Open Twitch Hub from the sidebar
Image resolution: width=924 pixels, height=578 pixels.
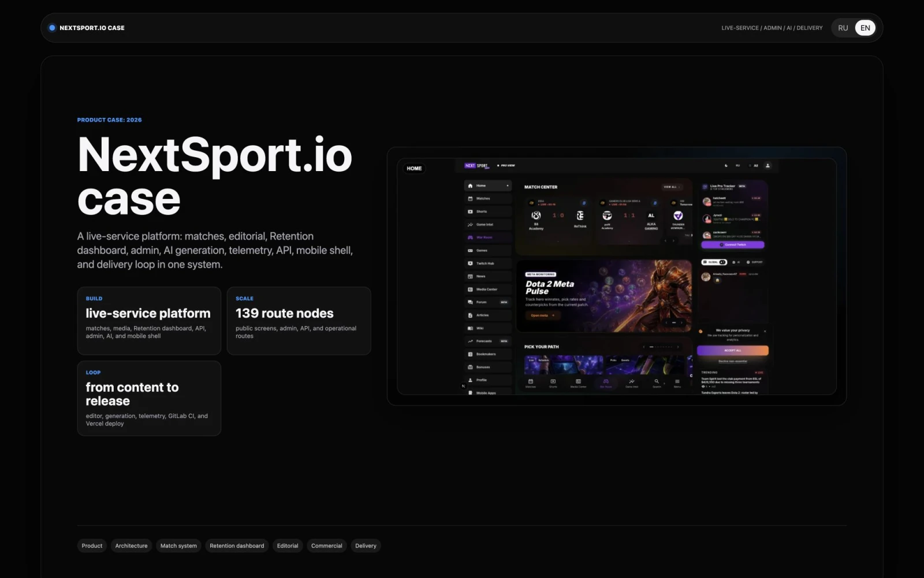click(487, 264)
